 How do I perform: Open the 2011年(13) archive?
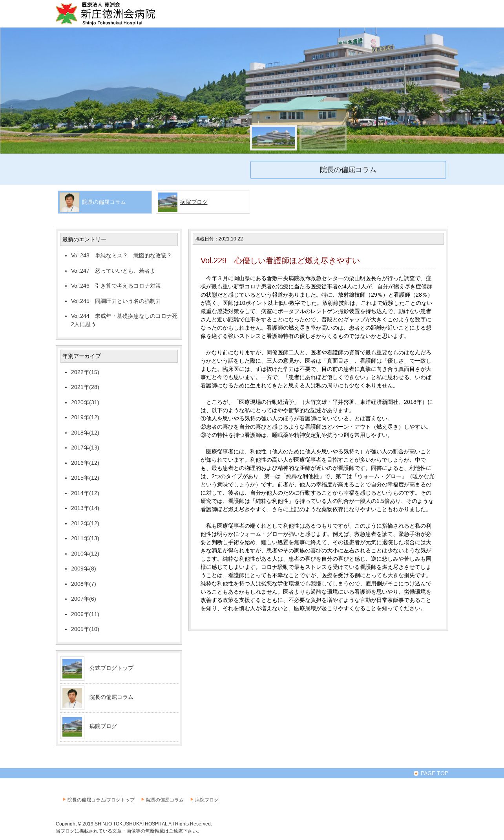click(x=85, y=539)
